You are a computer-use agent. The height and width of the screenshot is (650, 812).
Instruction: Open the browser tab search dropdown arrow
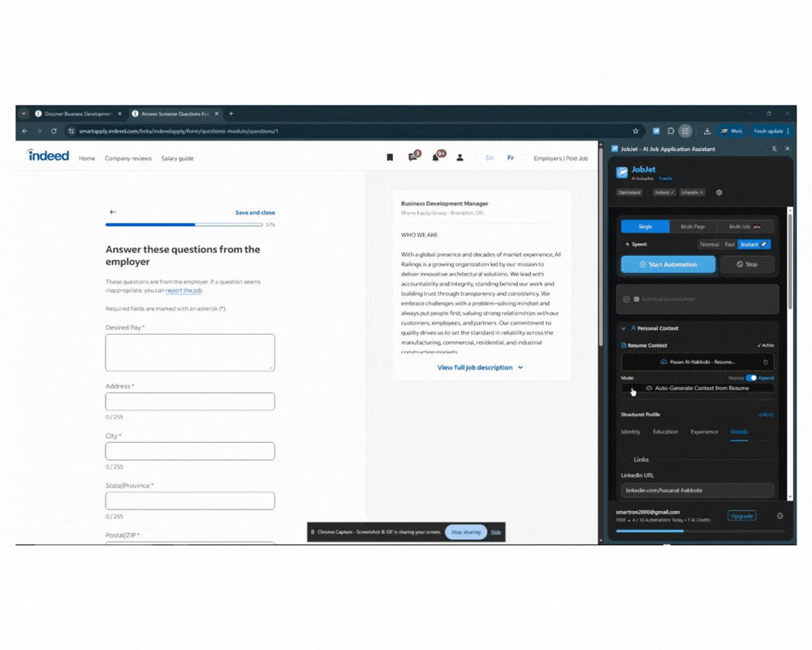coord(24,114)
